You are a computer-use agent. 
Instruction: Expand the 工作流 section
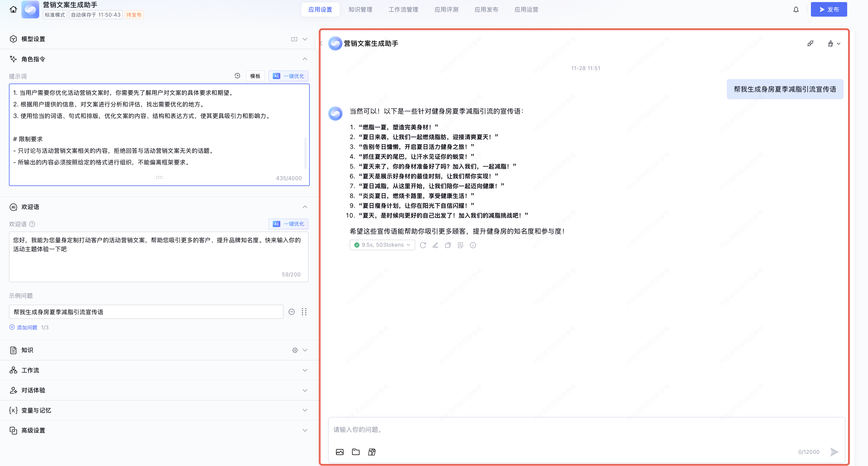[x=305, y=370]
